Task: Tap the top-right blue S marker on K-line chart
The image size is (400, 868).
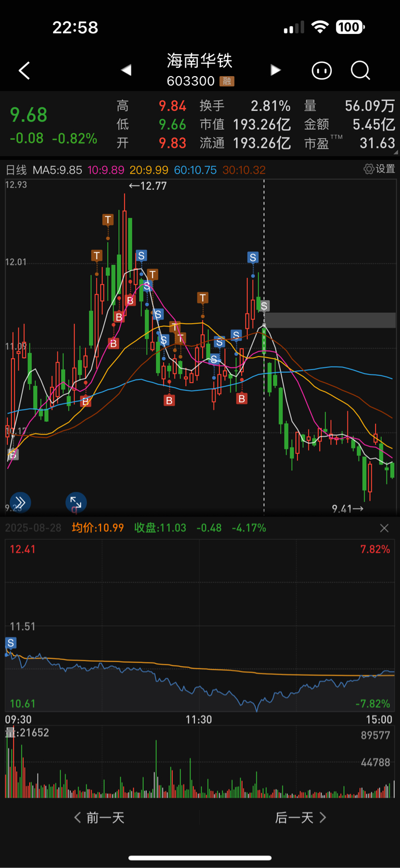Action: coord(253,258)
